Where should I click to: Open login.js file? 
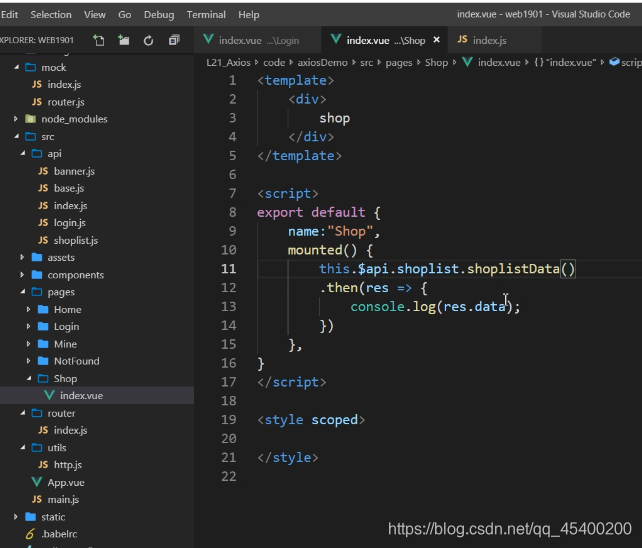(70, 223)
